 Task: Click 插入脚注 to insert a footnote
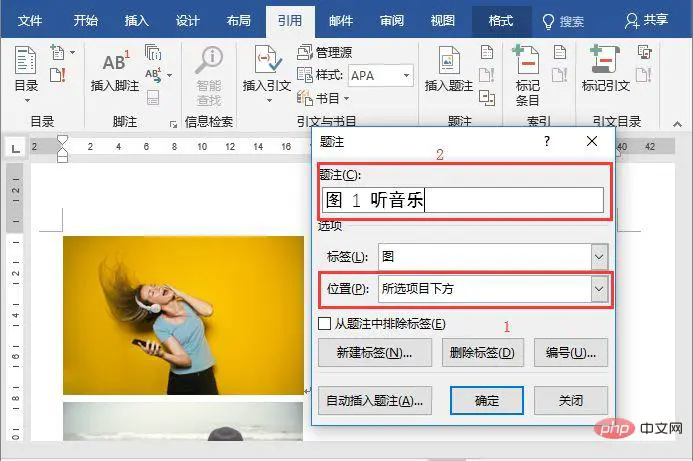point(114,71)
